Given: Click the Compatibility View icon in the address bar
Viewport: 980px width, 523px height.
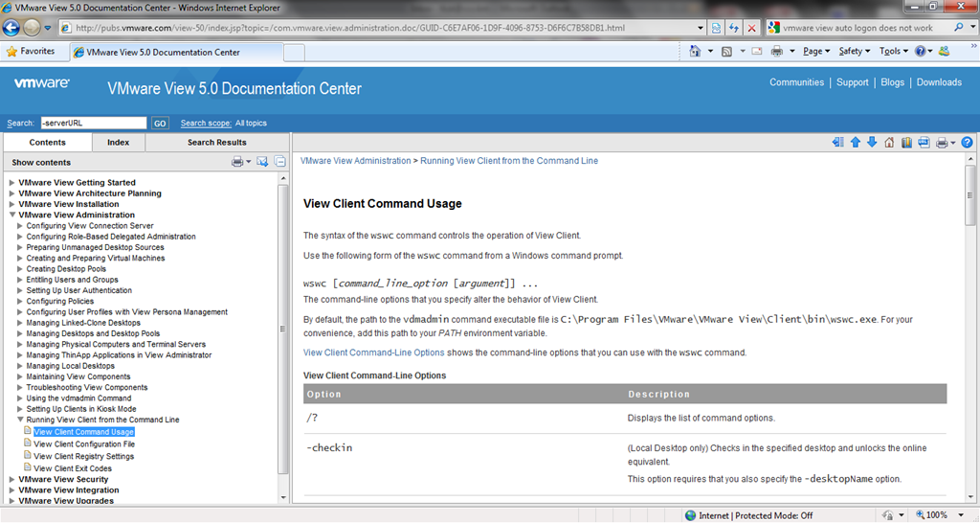Looking at the screenshot, I should pyautogui.click(x=716, y=28).
